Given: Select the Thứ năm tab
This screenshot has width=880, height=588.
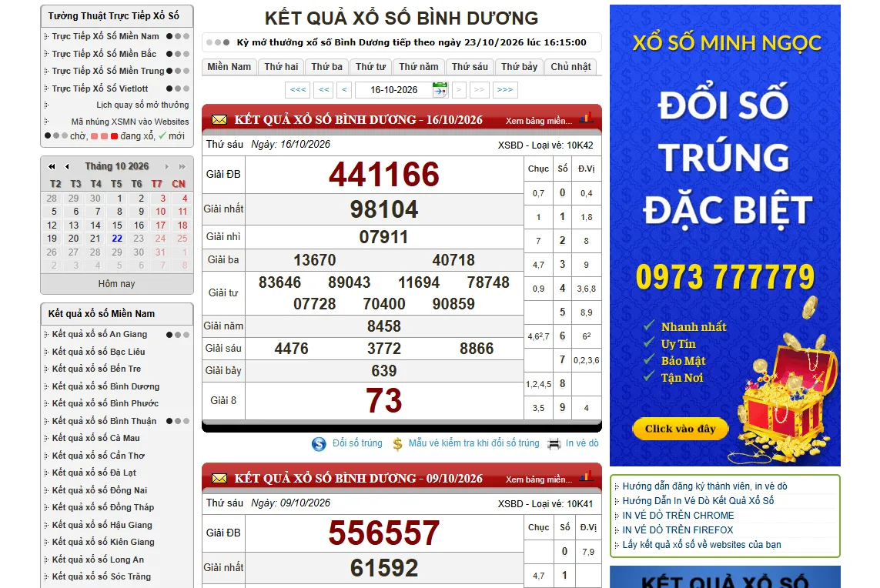Looking at the screenshot, I should (419, 67).
